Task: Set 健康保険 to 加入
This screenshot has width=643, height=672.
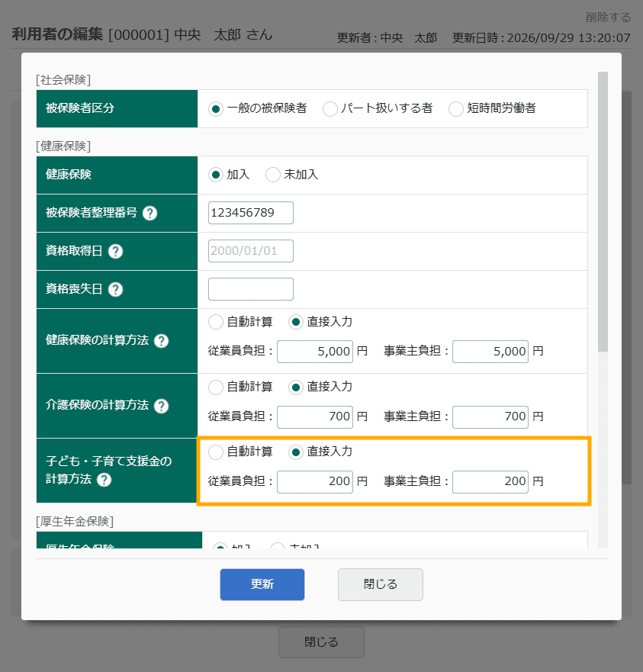Action: coord(216,175)
